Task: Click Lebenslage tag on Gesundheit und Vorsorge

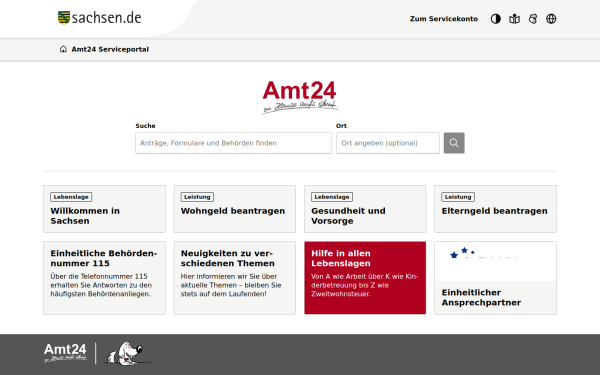Action: pos(332,197)
